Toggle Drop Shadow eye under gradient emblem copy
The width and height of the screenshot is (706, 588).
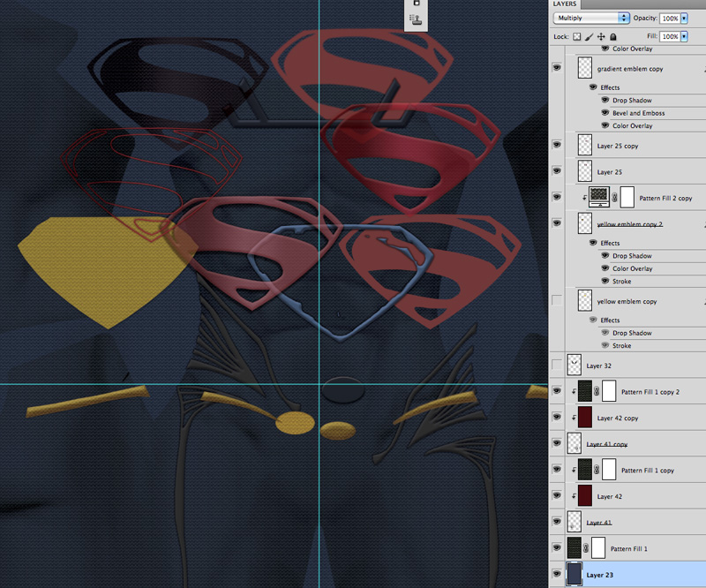605,100
